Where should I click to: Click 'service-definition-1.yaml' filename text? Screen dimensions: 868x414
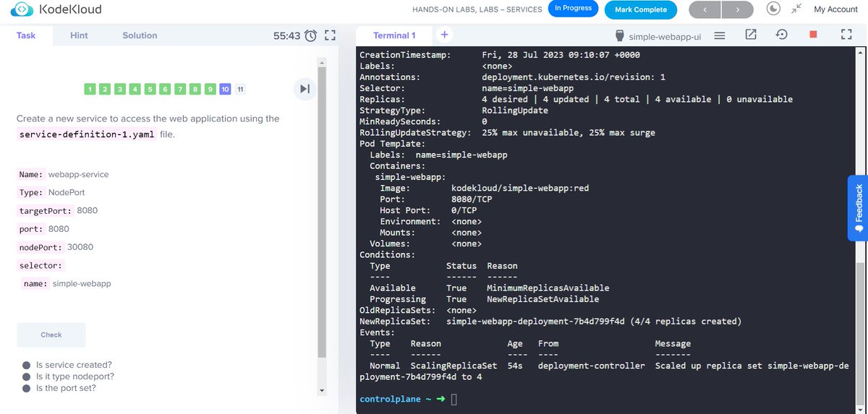87,134
